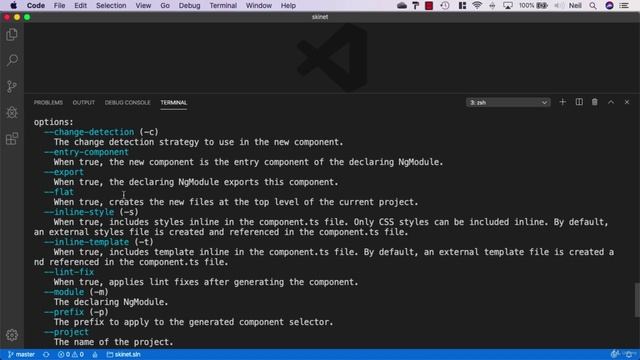The width and height of the screenshot is (640, 360).
Task: Click the flame icon in status bar
Action: pyautogui.click(x=95, y=355)
